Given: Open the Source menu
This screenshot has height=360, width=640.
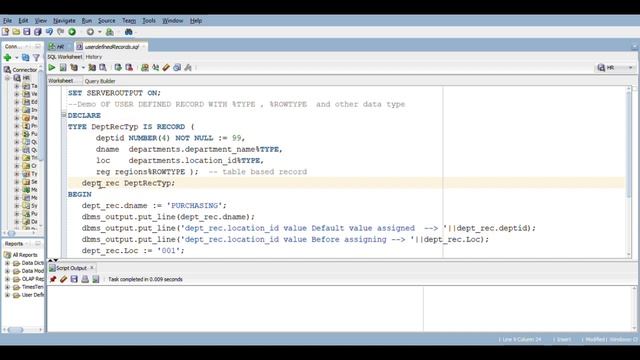Looking at the screenshot, I should pos(107,20).
